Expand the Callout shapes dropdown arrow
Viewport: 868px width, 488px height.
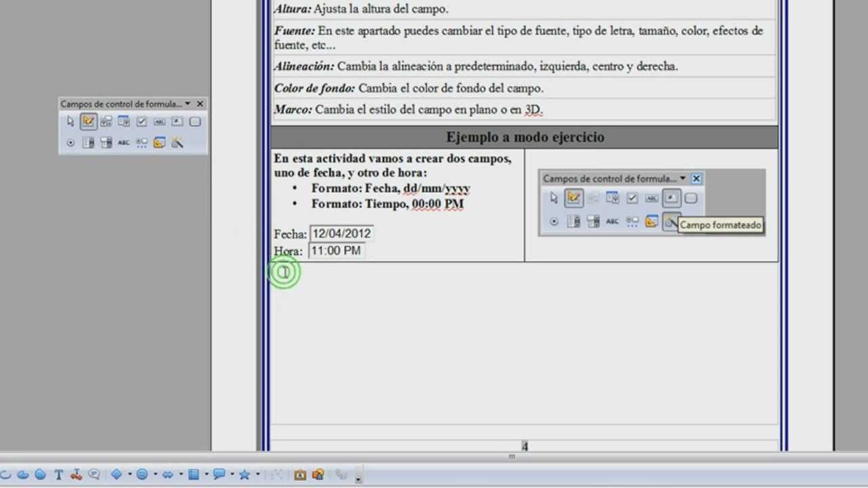[x=231, y=474]
